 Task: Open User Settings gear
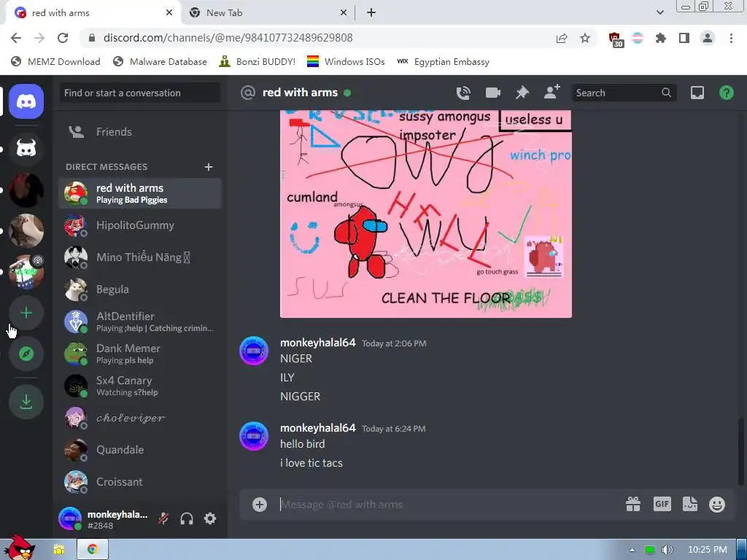[x=210, y=518]
